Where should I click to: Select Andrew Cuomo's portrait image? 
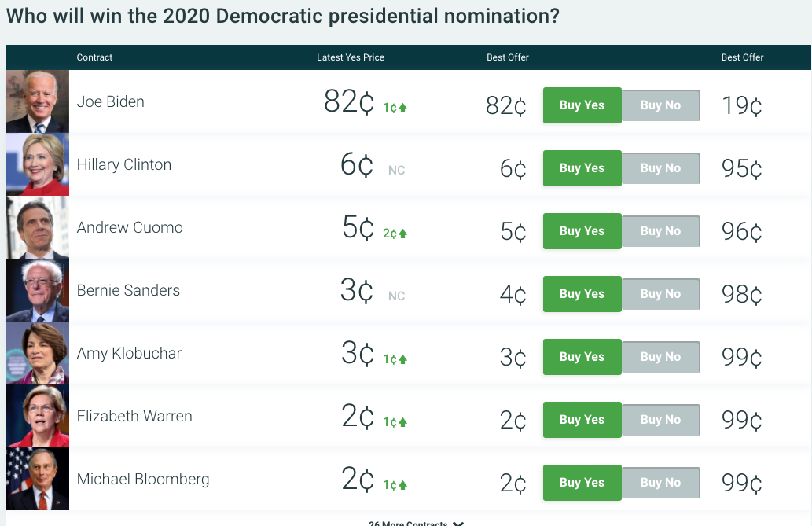[x=37, y=227]
